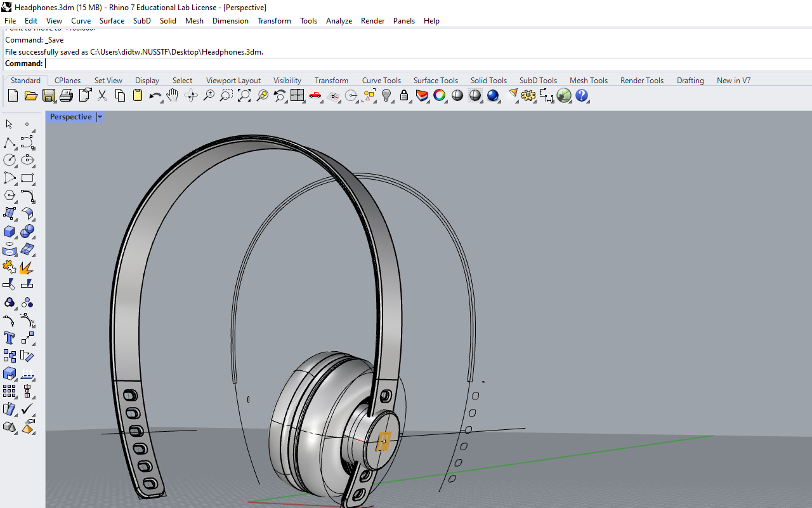The width and height of the screenshot is (812, 508).
Task: Select the Pan hand tool
Action: point(173,96)
